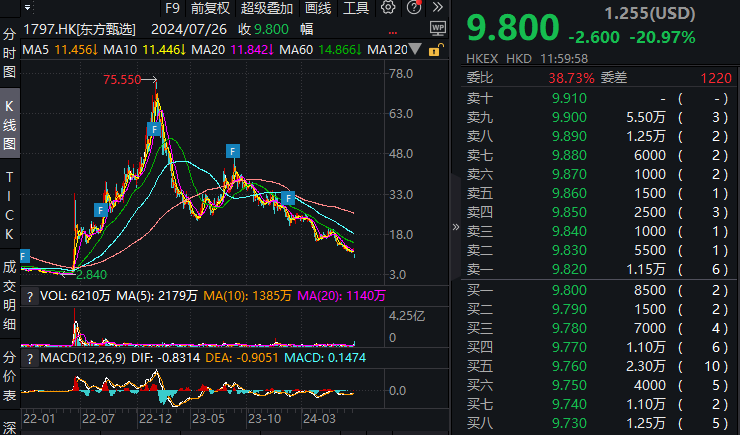Screen dimensions: 740x435
Task: Switch to the K线图 tab
Action: (x=9, y=125)
